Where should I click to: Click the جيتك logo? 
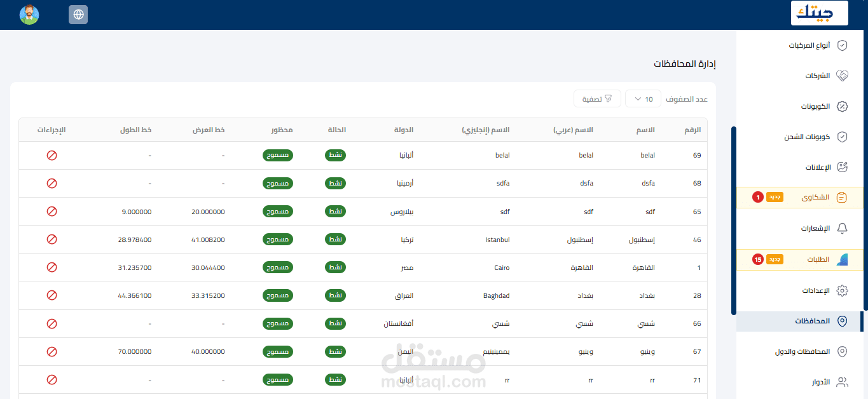pos(819,13)
